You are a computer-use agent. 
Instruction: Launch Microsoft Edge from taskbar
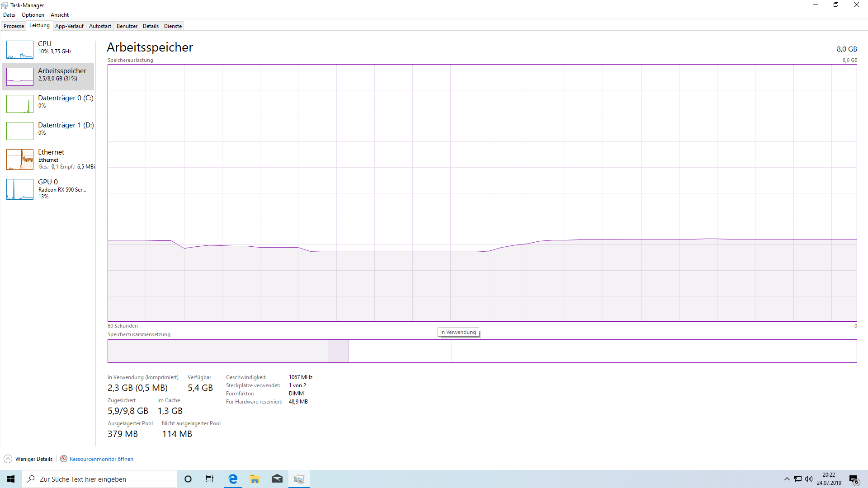click(233, 479)
